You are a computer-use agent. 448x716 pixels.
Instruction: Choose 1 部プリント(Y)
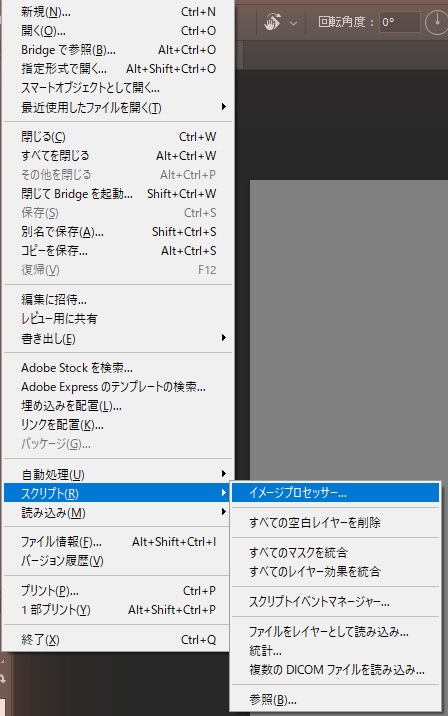(x=118, y=610)
